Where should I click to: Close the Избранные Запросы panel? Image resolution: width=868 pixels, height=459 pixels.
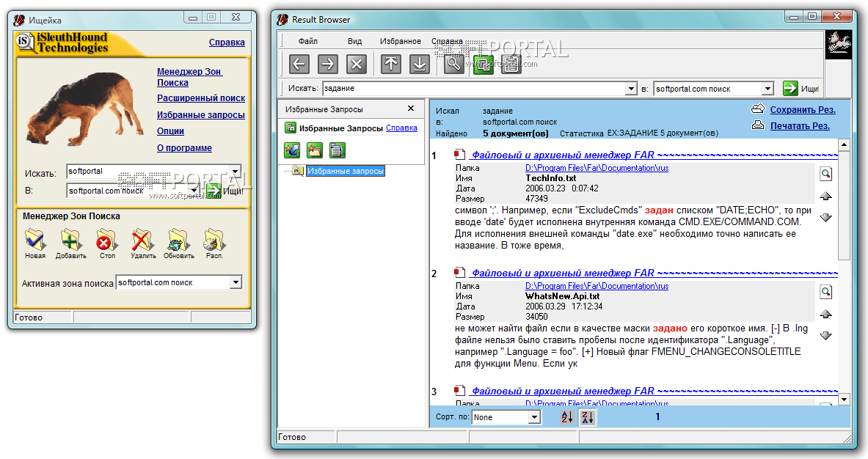(x=411, y=109)
